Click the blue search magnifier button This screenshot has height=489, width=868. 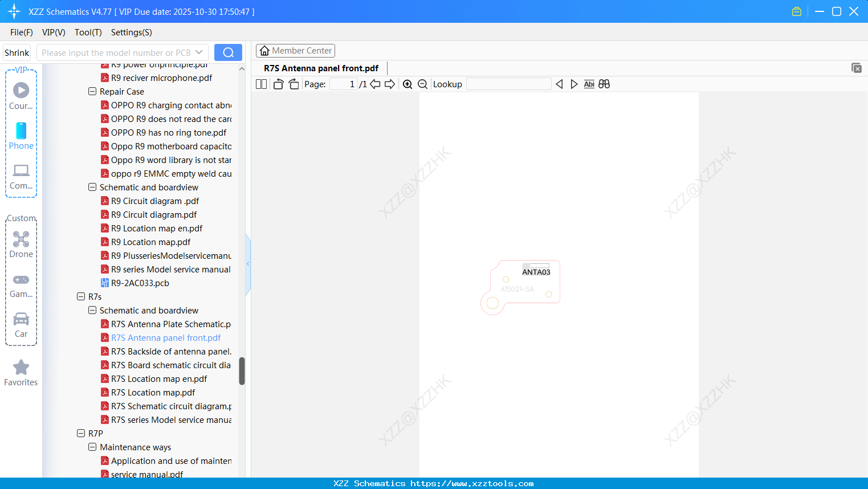pyautogui.click(x=228, y=52)
